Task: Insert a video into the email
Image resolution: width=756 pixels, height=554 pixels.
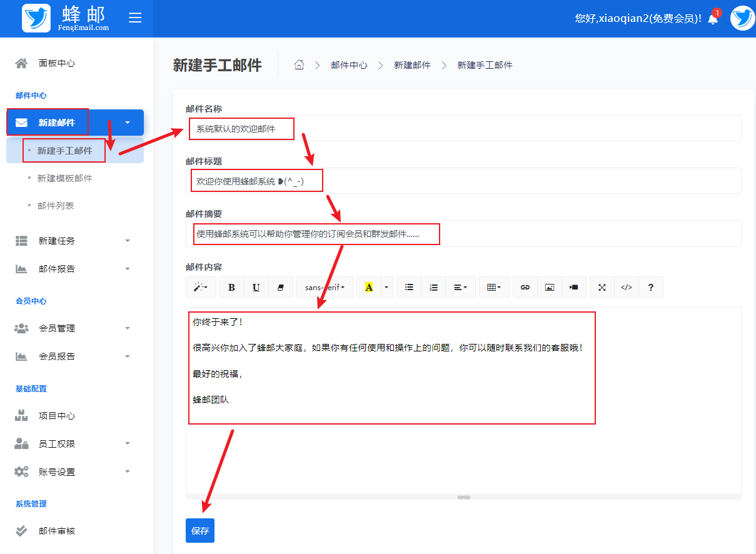Action: 574,287
